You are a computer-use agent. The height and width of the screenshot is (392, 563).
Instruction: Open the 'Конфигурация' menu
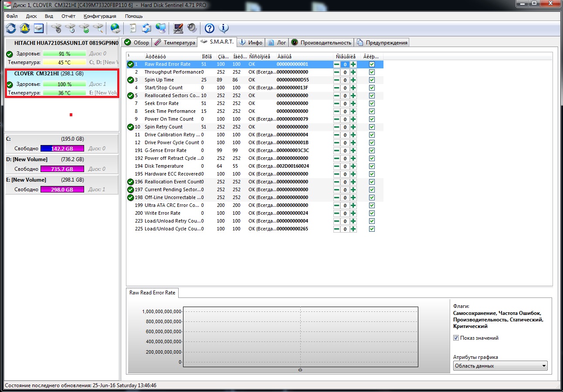(100, 16)
